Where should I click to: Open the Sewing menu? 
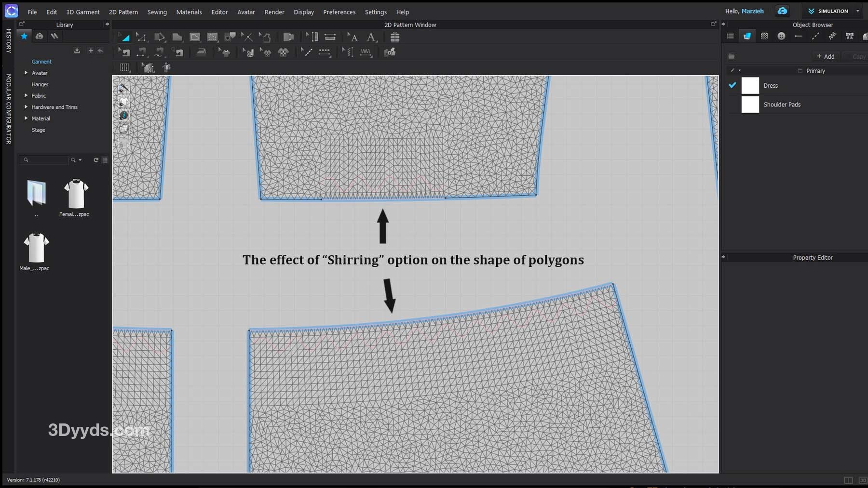157,12
